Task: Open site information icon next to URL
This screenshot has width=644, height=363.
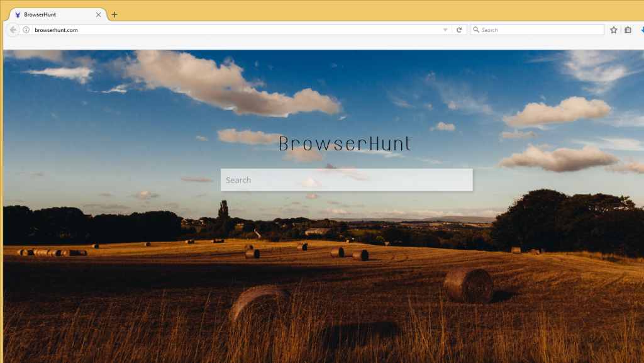Action: pos(26,30)
